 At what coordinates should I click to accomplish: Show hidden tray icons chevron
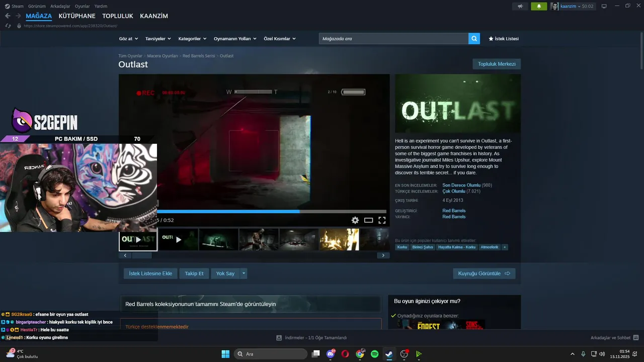(572, 354)
